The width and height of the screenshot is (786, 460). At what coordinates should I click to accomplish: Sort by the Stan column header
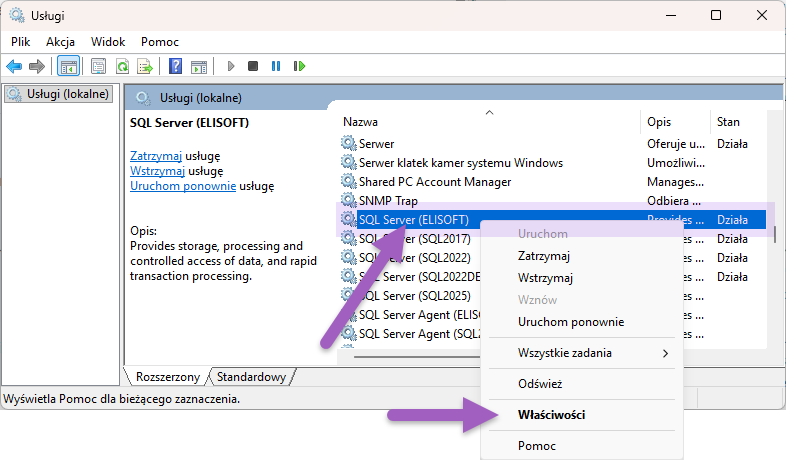738,122
